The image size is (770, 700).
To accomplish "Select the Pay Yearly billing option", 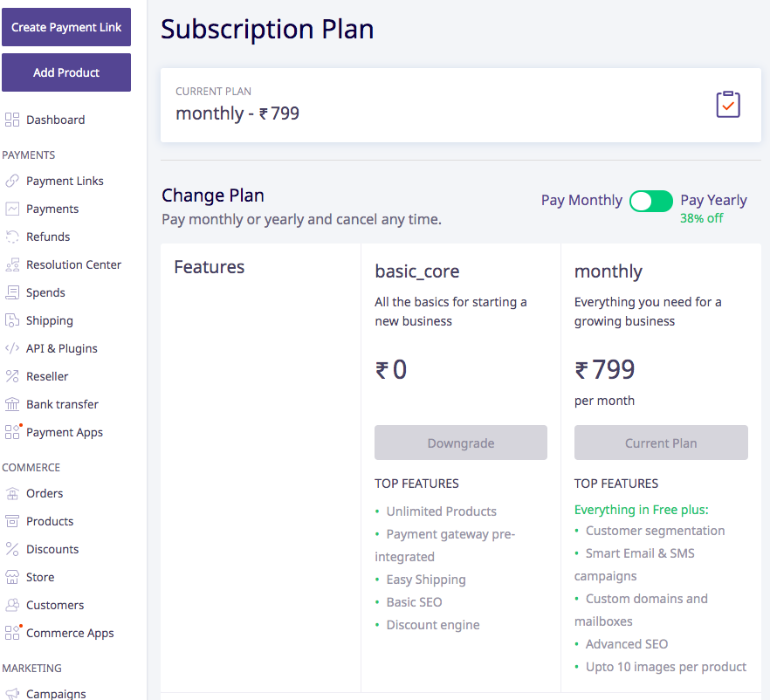I will 713,200.
